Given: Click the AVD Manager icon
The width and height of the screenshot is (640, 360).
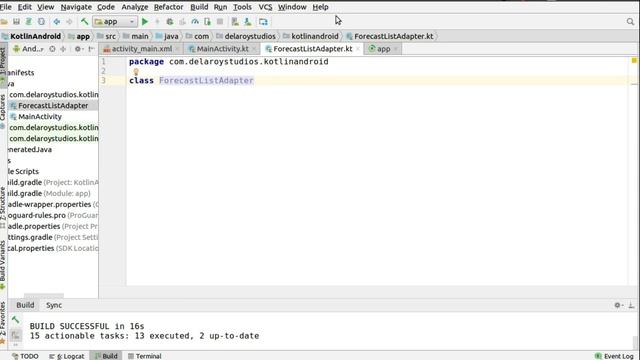Looking at the screenshot, I should 235,22.
